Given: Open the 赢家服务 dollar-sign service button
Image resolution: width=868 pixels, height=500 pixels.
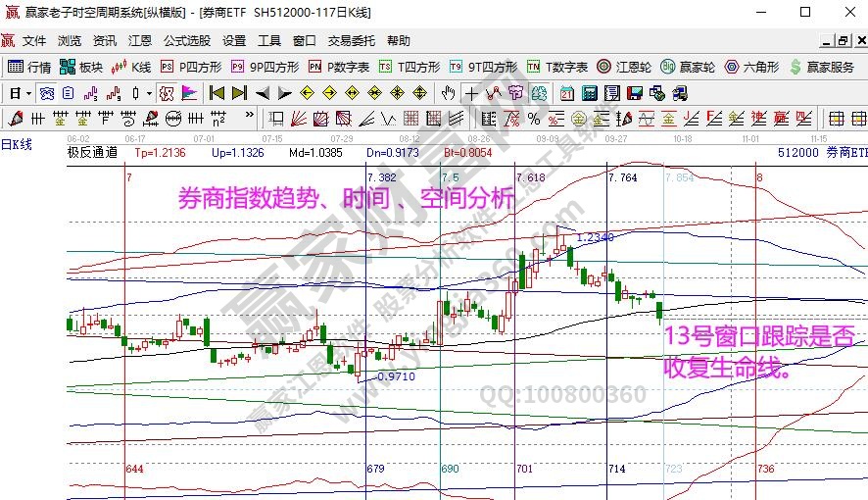Looking at the screenshot, I should (819, 67).
